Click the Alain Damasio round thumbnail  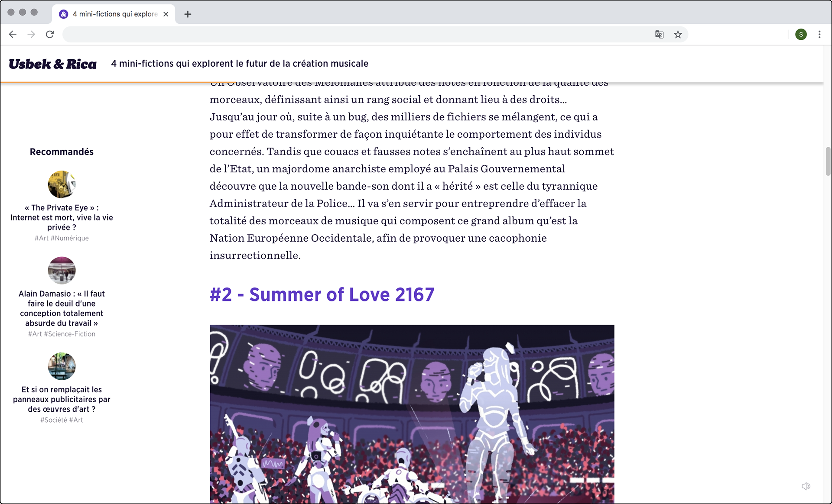click(62, 270)
